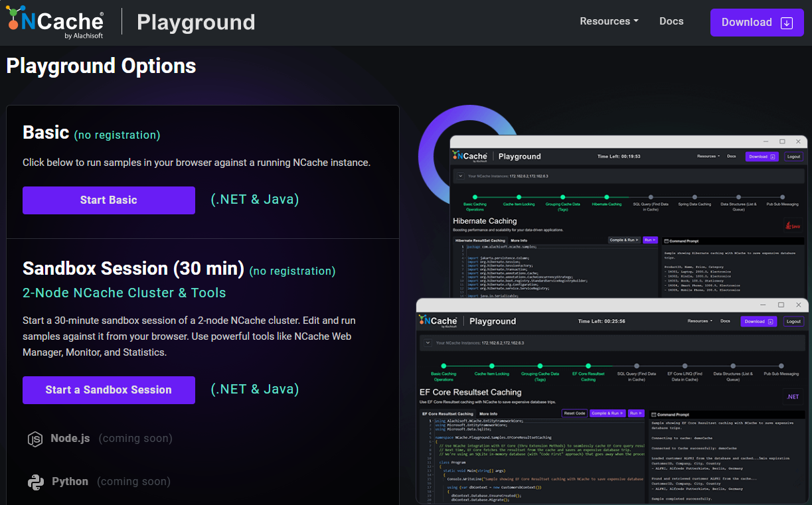Open the Docs link in the main header
The width and height of the screenshot is (812, 505).
coord(671,21)
